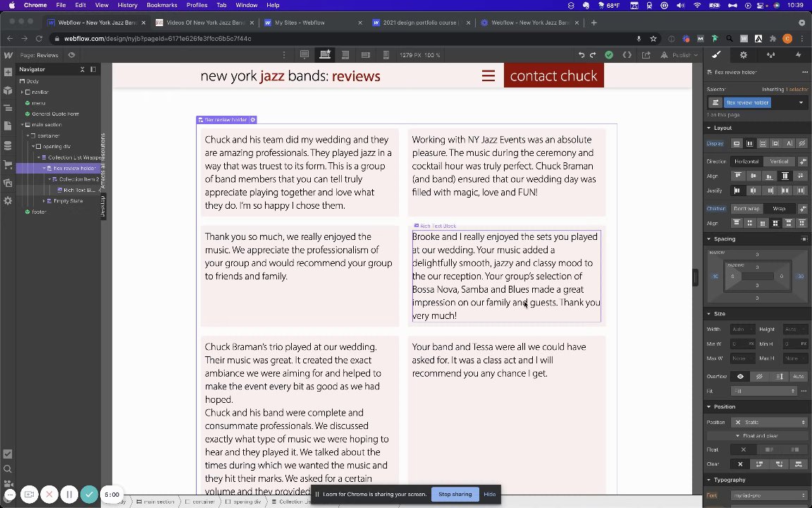Switch to Element Settings gear tab
The image size is (812, 508).
pos(744,55)
